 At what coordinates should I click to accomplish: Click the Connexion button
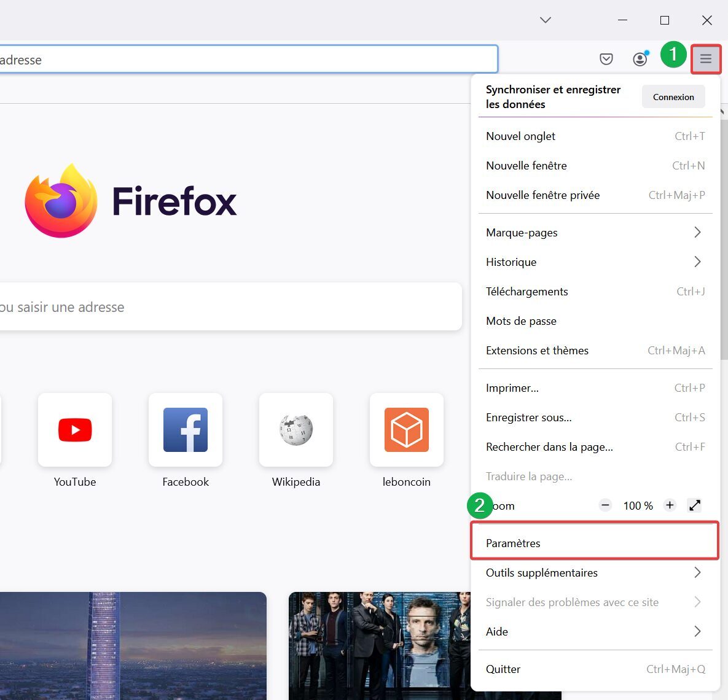coord(673,96)
